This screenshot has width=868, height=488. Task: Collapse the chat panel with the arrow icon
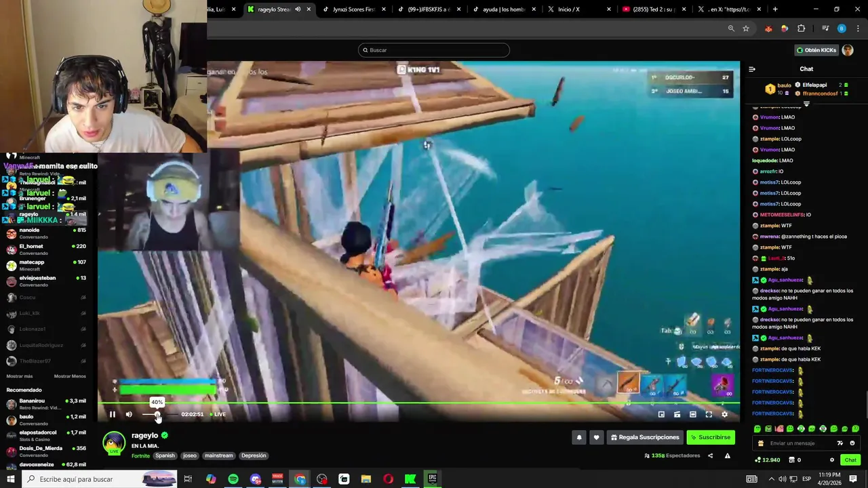(x=752, y=69)
